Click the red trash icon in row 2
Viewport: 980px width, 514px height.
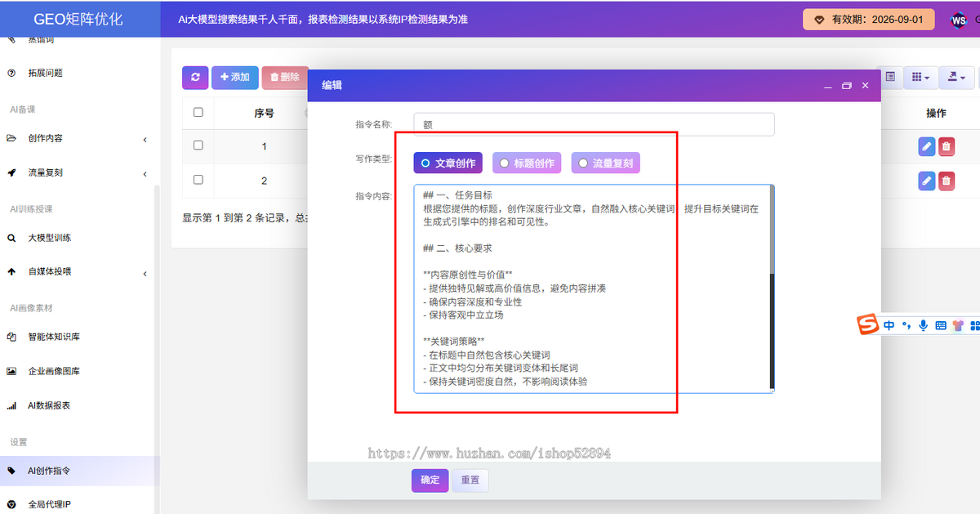click(946, 181)
